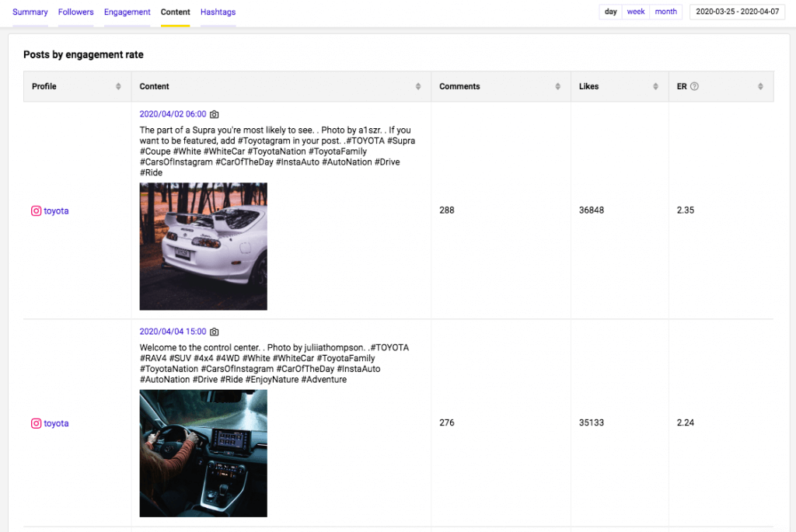Click Instagram icon in the RAV4 post row
The image size is (796, 532).
click(36, 423)
